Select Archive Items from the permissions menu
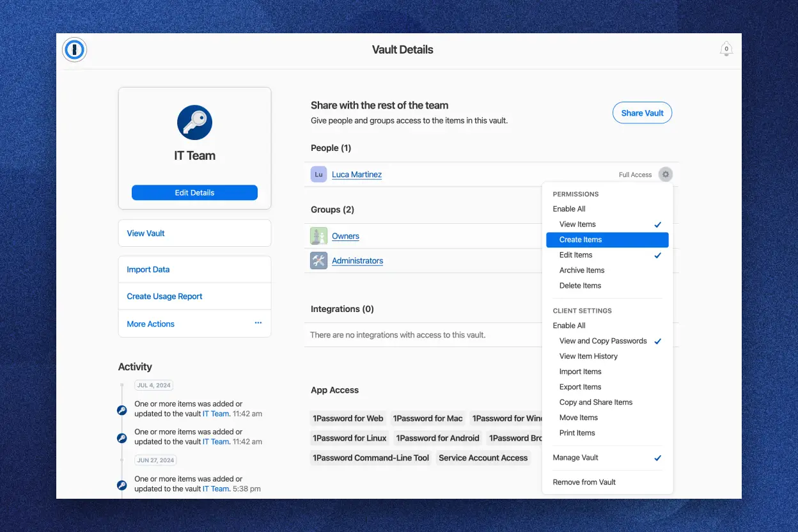 (x=581, y=270)
